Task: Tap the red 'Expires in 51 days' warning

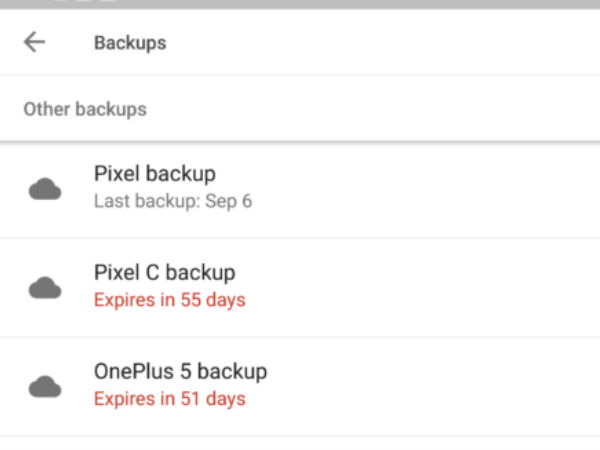Action: pos(169,398)
